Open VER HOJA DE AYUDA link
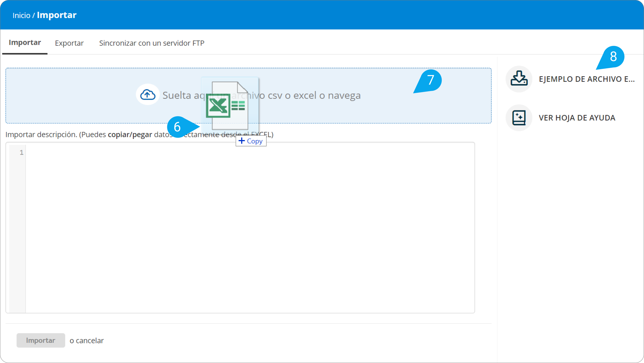Screen dimensions: 644x363 577,118
